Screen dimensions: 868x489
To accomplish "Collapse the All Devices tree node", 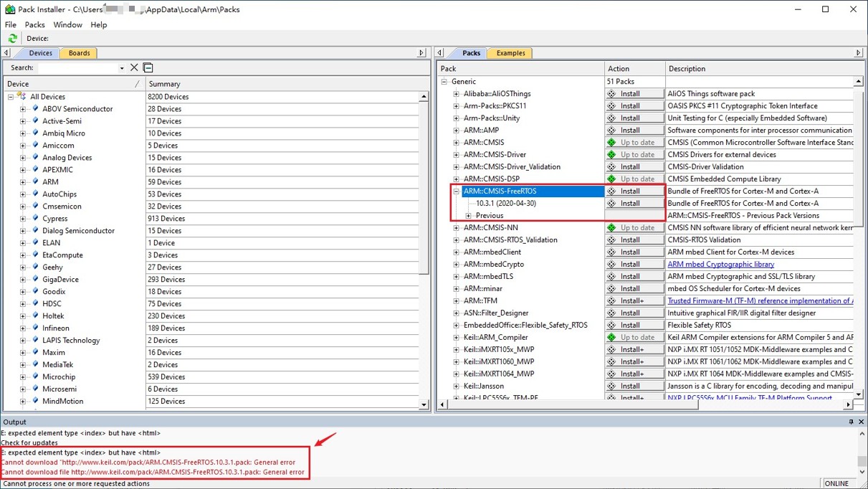I will point(11,97).
